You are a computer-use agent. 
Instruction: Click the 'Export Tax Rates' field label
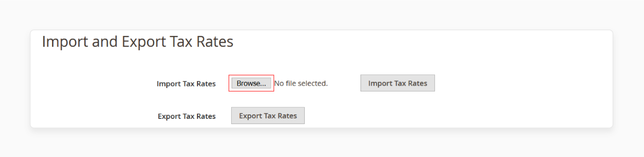pyautogui.click(x=187, y=116)
